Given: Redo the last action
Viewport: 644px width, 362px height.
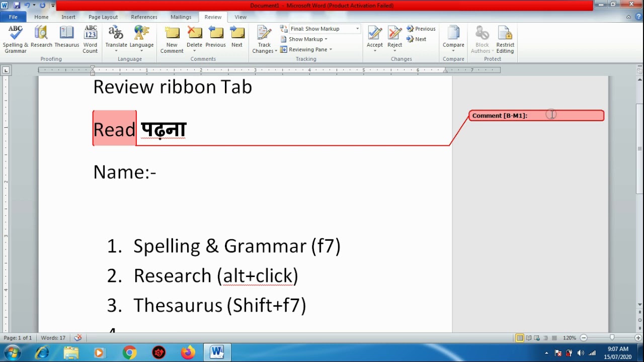Looking at the screenshot, I should (42, 6).
